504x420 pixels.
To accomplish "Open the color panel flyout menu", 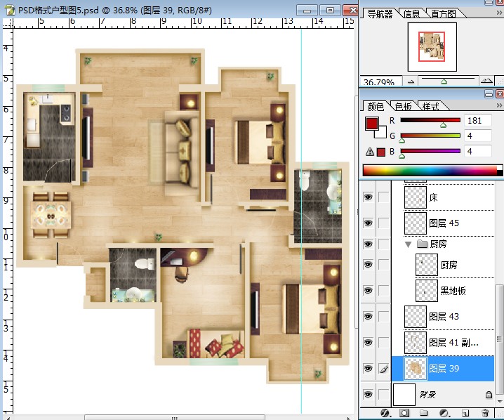I will pos(499,105).
